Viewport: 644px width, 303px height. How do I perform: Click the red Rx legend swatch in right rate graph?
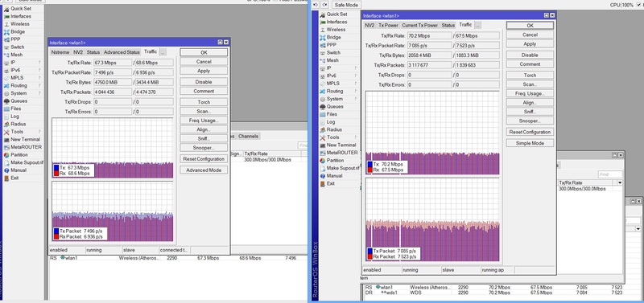(370, 170)
